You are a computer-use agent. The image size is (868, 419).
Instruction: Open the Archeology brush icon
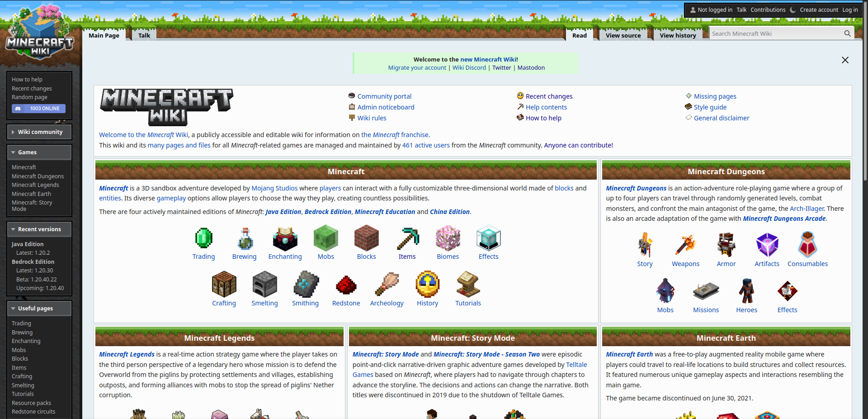tap(387, 284)
